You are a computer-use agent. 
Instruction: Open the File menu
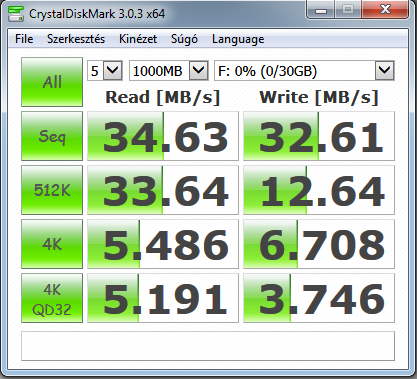(24, 39)
